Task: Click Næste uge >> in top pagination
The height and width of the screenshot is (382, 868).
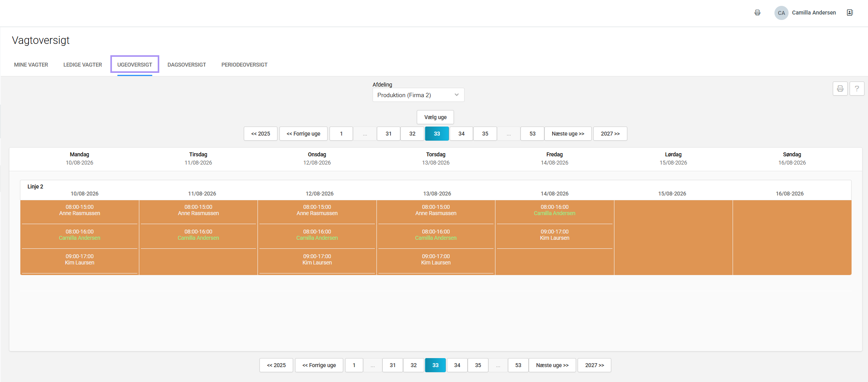Action: click(568, 134)
